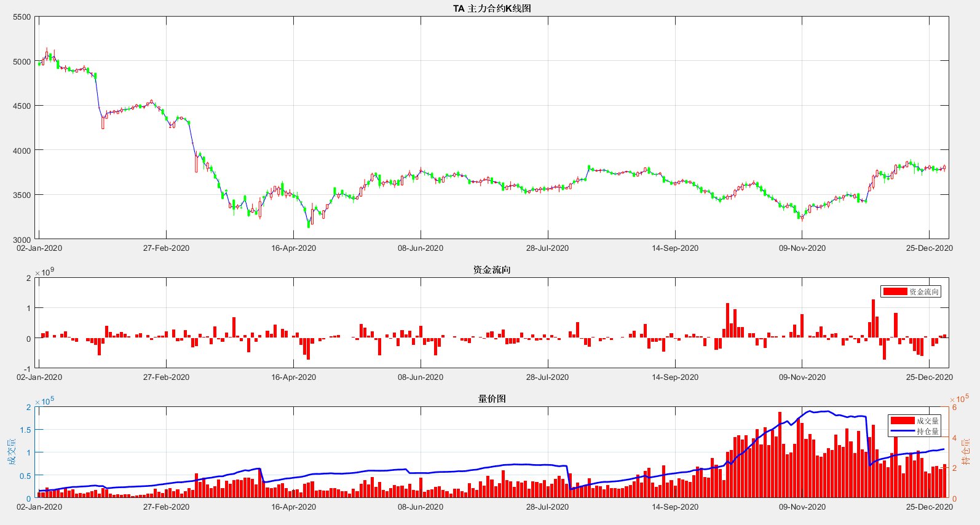Click the red swatch in 资金流向 legend
The height and width of the screenshot is (525, 980).
(x=895, y=292)
